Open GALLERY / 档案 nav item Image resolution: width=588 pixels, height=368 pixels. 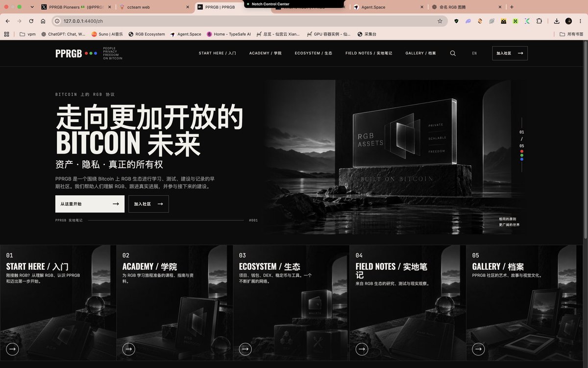pos(420,53)
